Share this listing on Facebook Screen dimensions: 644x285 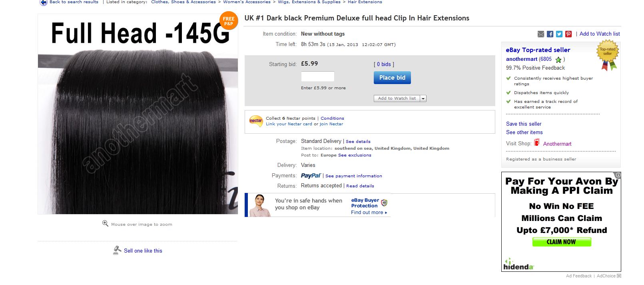(x=550, y=34)
